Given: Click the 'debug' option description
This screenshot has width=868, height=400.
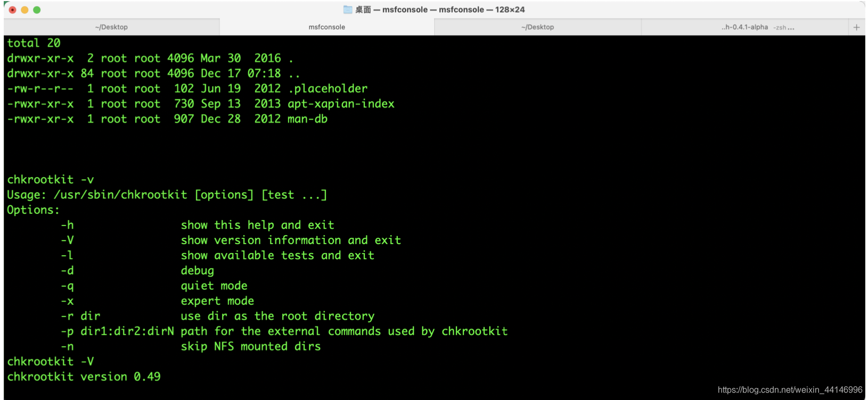Looking at the screenshot, I should tap(198, 271).
